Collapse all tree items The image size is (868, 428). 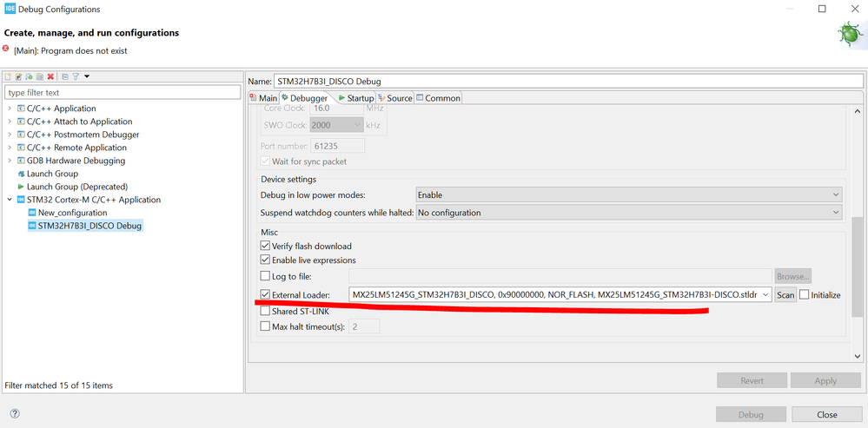pyautogui.click(x=65, y=76)
